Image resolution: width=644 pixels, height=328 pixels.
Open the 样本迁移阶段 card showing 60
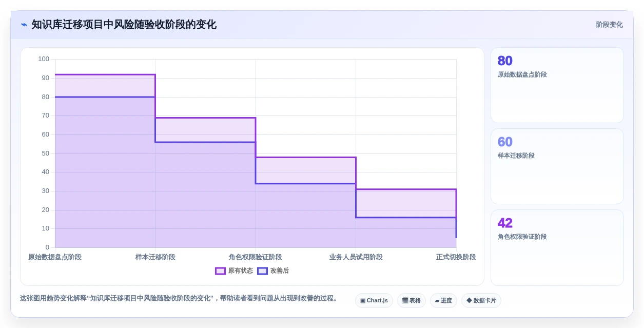pos(557,166)
